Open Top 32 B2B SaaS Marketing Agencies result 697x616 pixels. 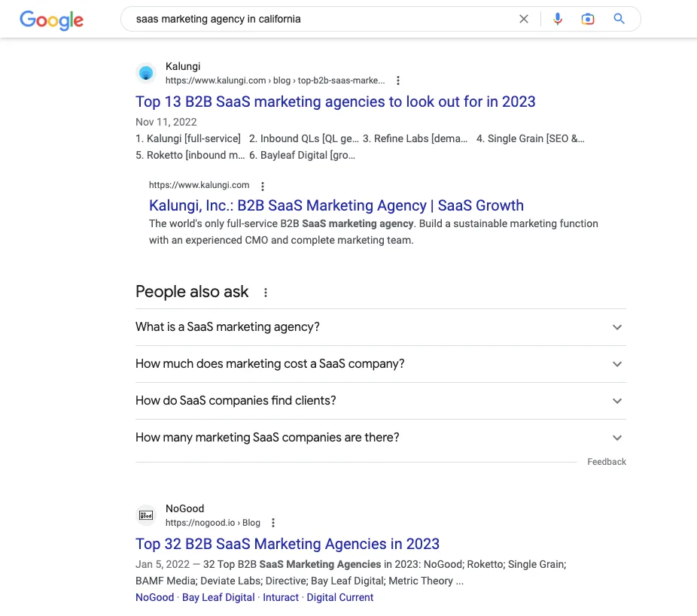pyautogui.click(x=288, y=544)
